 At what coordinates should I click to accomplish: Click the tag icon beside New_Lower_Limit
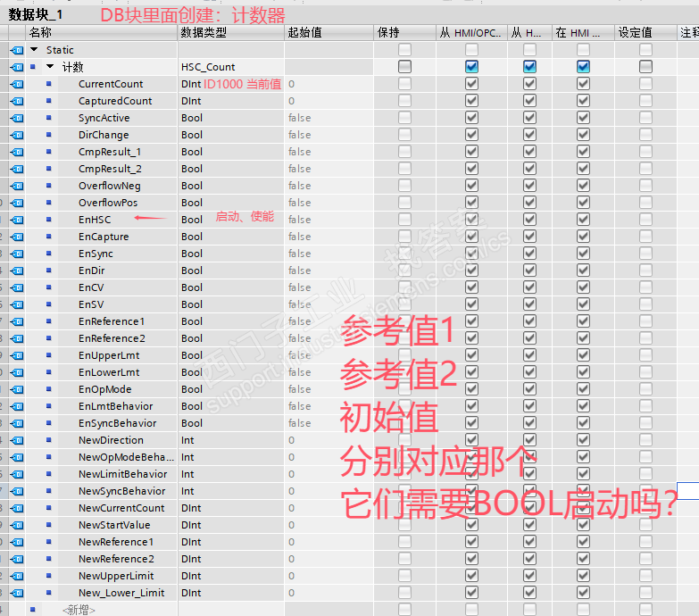pyautogui.click(x=17, y=593)
